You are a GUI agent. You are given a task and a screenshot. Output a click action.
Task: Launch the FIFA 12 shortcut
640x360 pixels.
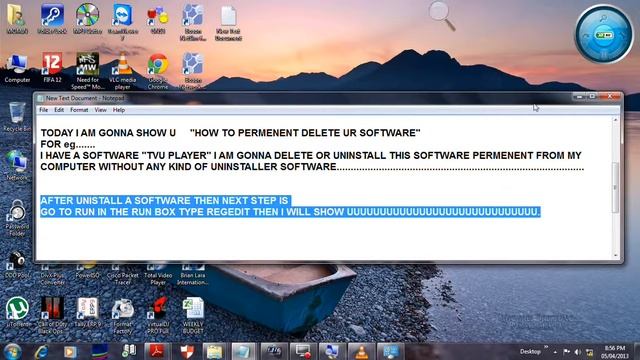pyautogui.click(x=52, y=68)
